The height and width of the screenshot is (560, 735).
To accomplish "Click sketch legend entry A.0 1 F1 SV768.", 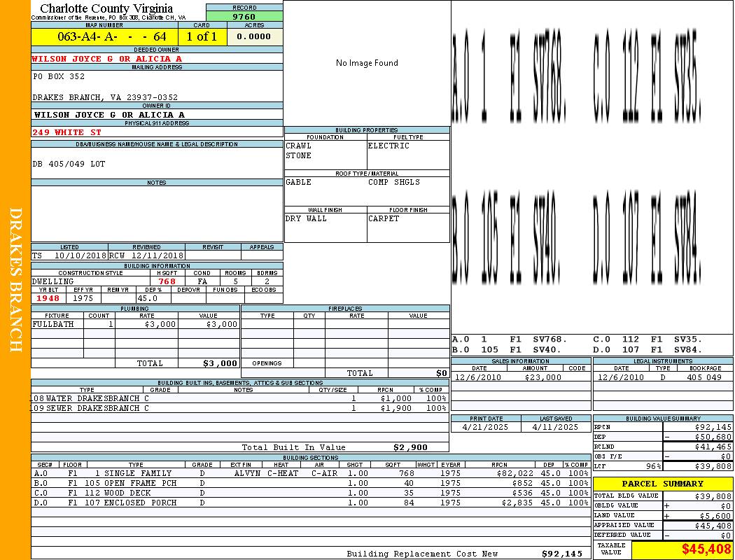I will [510, 339].
